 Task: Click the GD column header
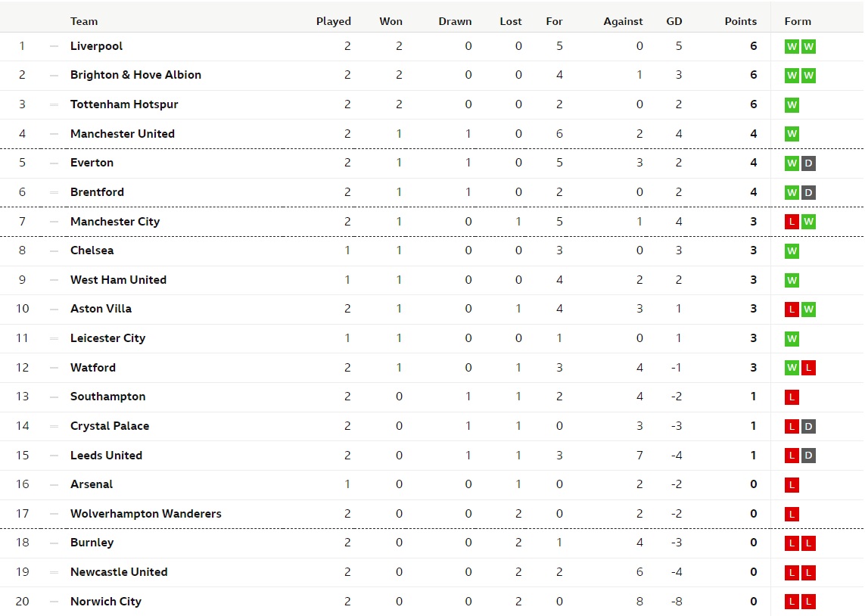coord(674,21)
